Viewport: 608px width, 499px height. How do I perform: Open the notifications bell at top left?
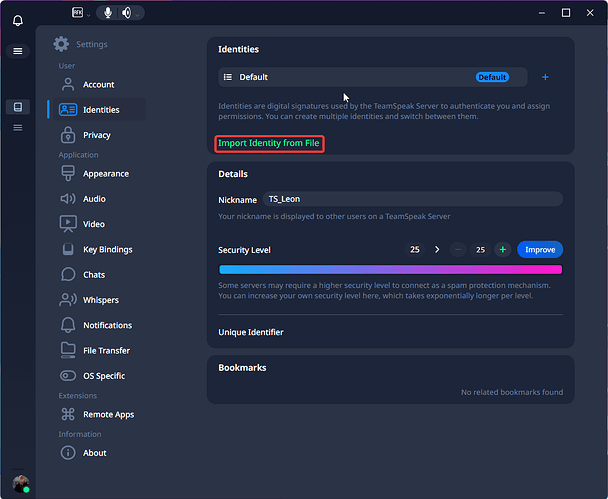18,21
